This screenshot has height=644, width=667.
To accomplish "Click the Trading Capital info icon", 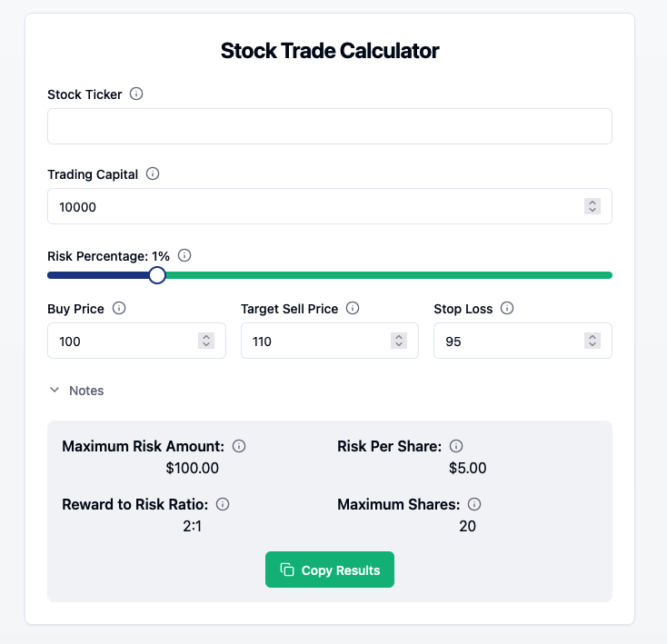I will pos(153,173).
